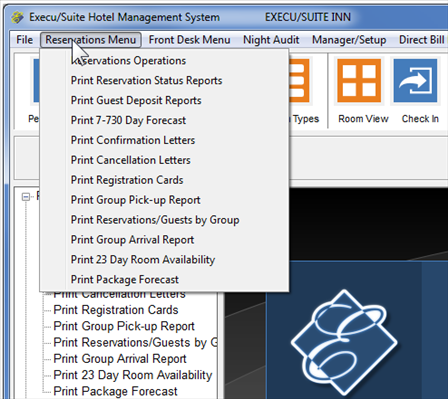
Task: Select Print Group Arrival Report in dropdown menu
Action: pyautogui.click(x=164, y=240)
